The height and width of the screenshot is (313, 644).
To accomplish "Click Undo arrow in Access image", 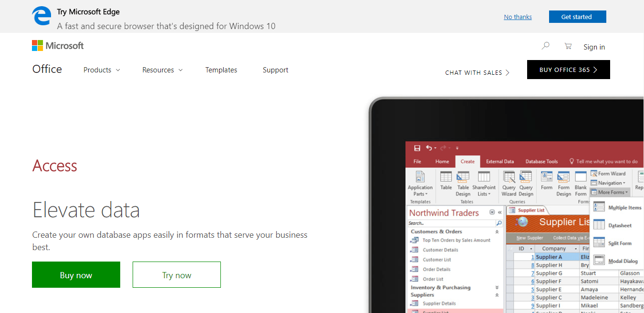I will pos(429,148).
